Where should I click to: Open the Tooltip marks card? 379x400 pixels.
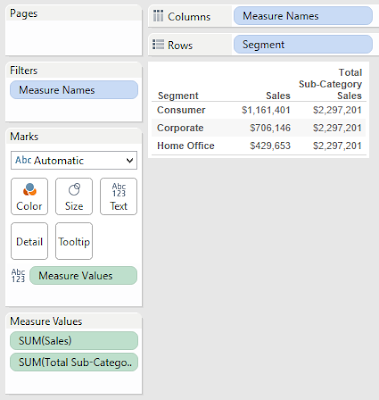coord(74,241)
